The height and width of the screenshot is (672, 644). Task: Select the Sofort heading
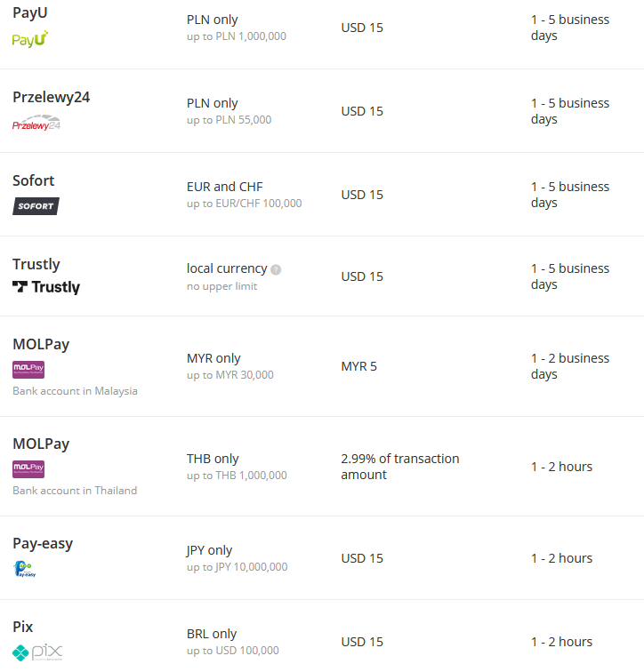34,180
